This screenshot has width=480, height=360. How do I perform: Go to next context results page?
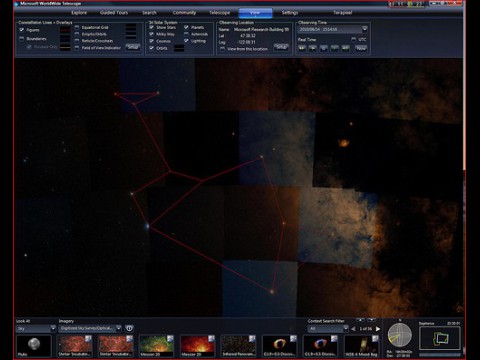click(378, 329)
